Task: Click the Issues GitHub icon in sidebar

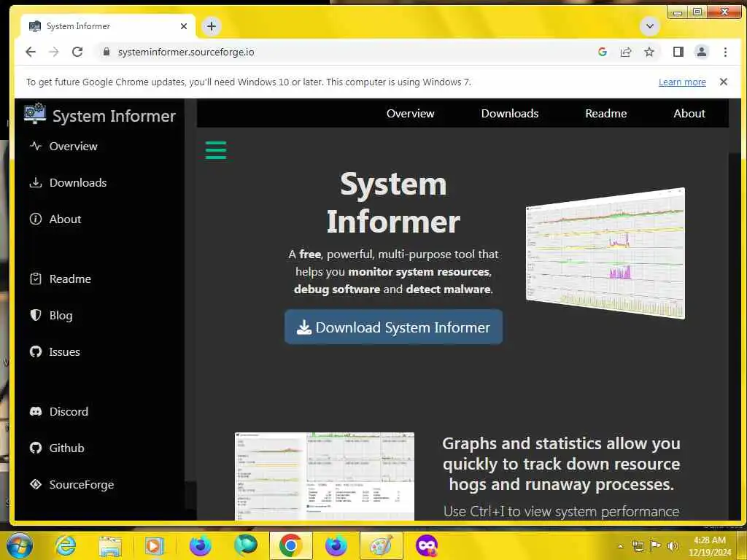Action: click(36, 352)
